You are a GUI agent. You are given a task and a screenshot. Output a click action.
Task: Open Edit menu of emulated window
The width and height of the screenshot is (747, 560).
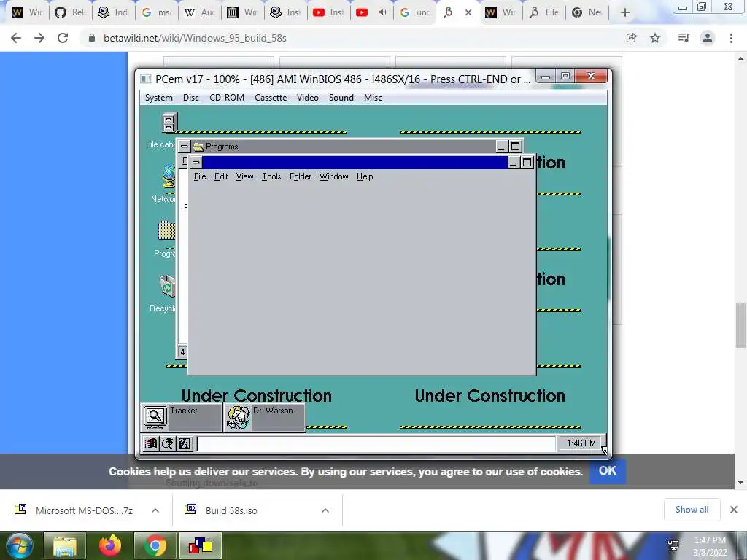pyautogui.click(x=220, y=176)
